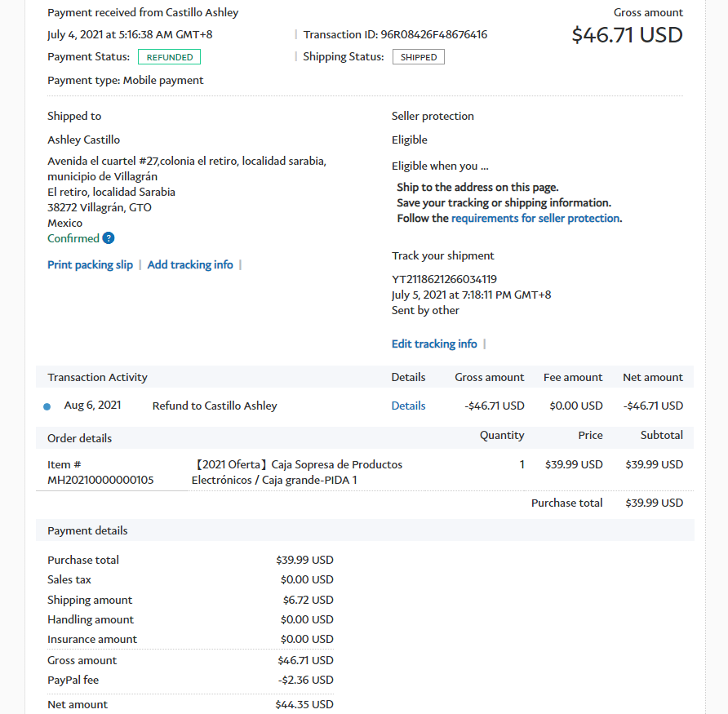Click the Payment details section header

[87, 530]
